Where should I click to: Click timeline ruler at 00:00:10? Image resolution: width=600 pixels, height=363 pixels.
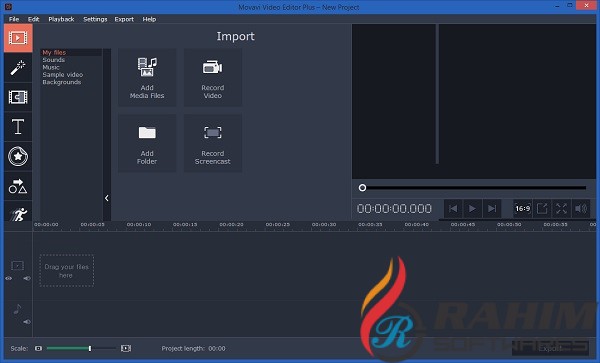139,225
